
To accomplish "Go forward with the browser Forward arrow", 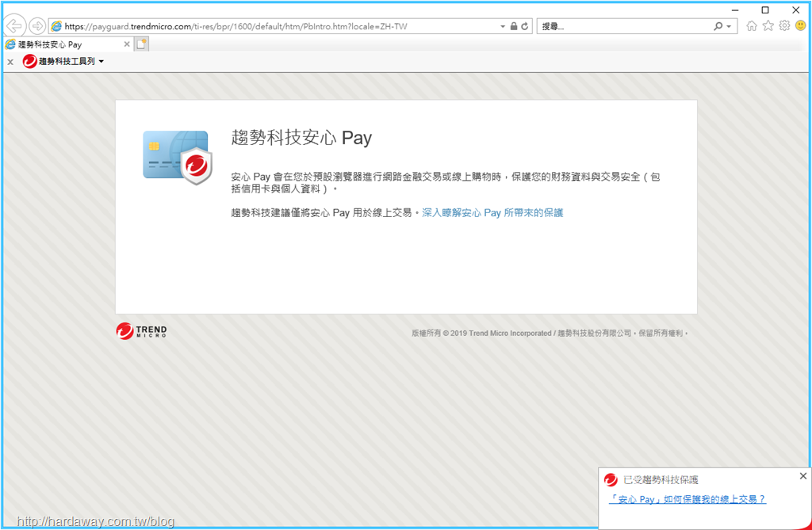I will point(37,25).
